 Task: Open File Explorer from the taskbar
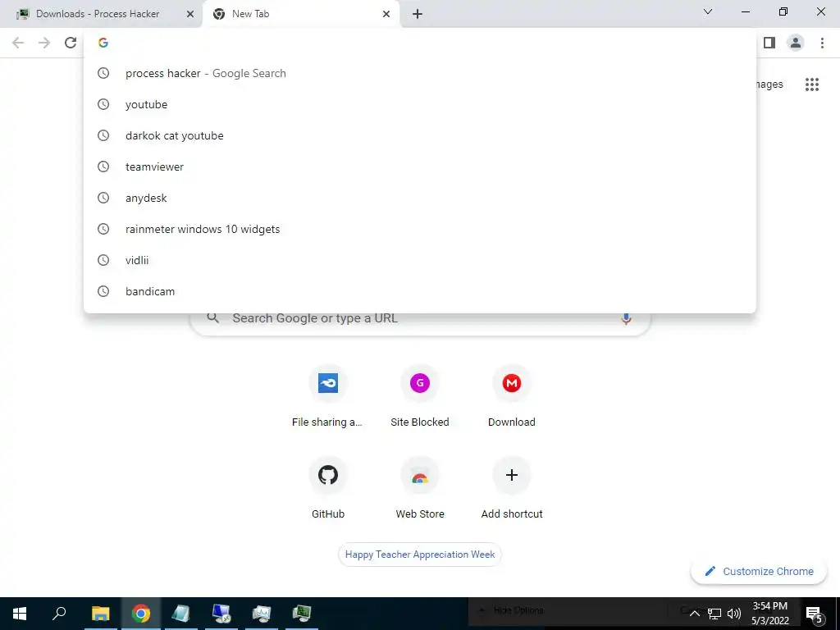(x=100, y=614)
